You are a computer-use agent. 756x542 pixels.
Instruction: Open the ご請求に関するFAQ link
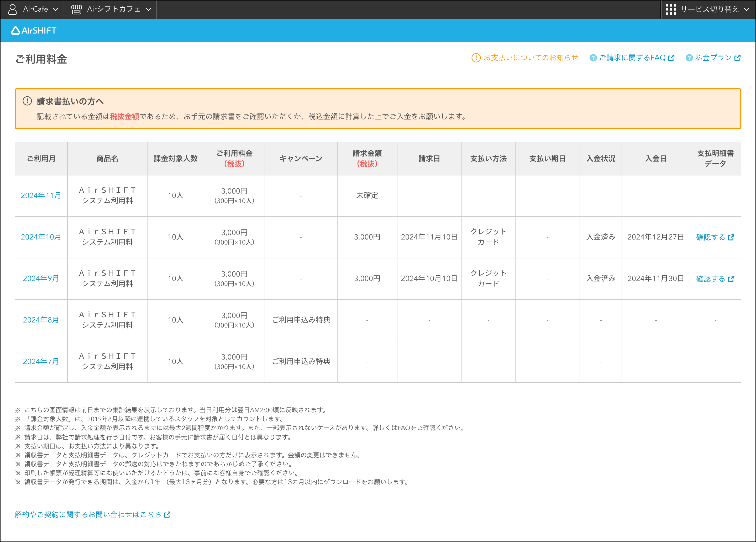point(632,58)
